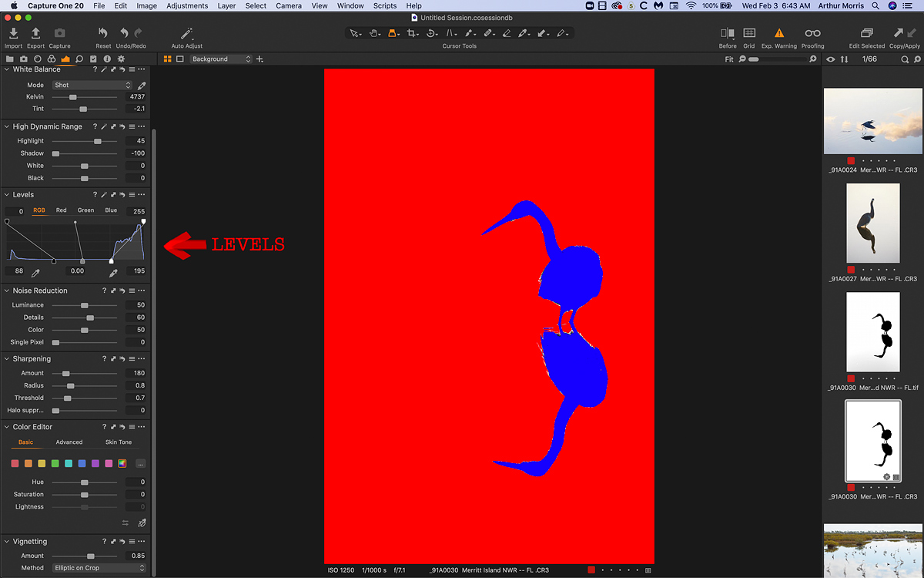Select the Apply Adjustments arrow cursor tool
The image size is (924, 578).
coord(543,33)
